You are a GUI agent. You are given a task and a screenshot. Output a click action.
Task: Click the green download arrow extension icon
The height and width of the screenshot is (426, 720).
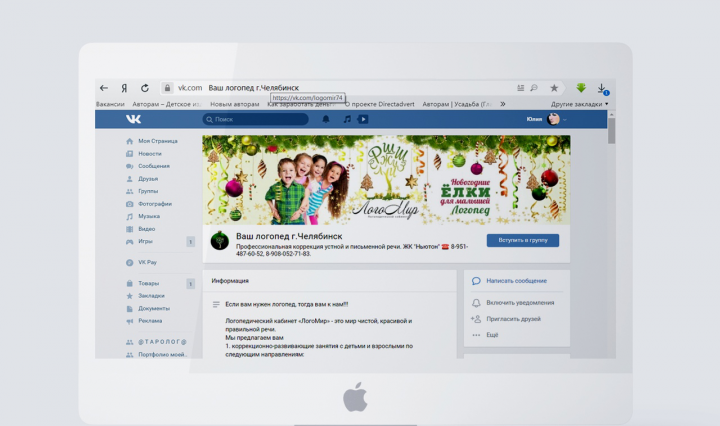click(581, 88)
